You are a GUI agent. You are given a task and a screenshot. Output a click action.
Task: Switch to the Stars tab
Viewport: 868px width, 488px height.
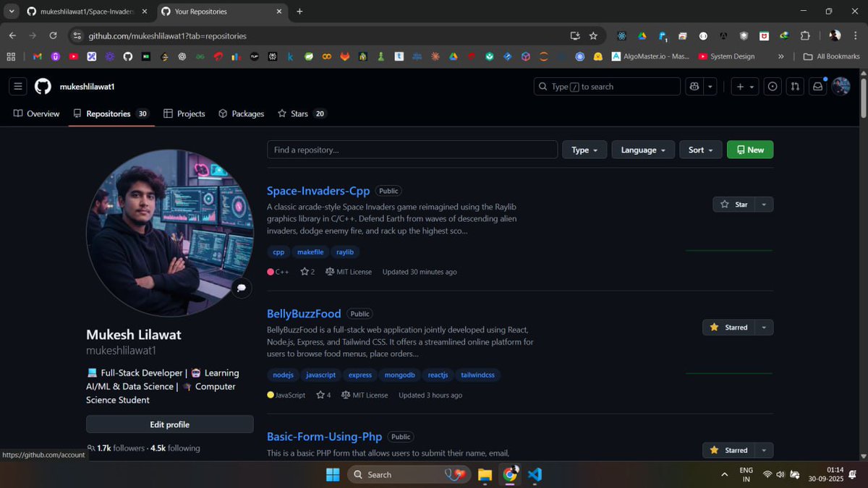[302, 114]
